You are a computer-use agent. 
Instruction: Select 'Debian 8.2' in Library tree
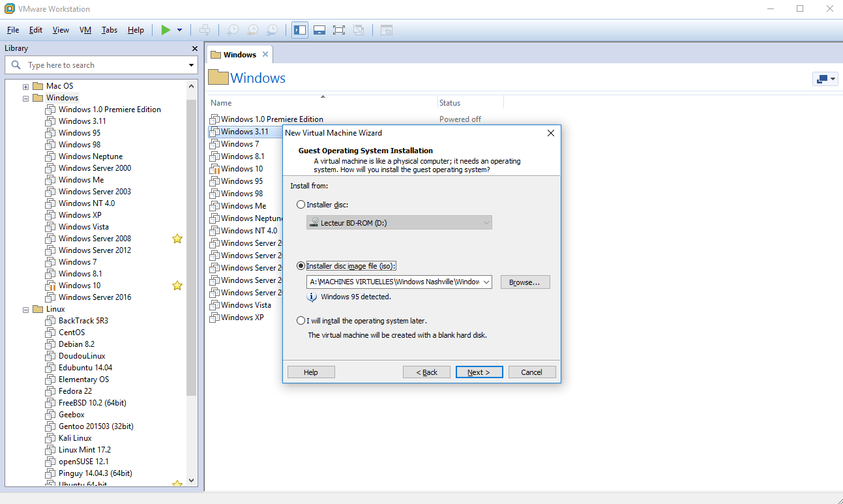tap(76, 344)
